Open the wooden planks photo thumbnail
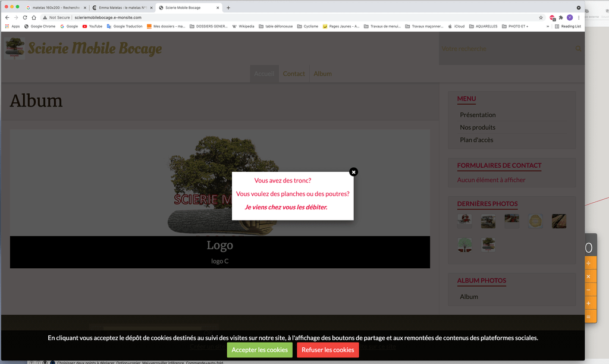This screenshot has height=364, width=609. pos(559,221)
